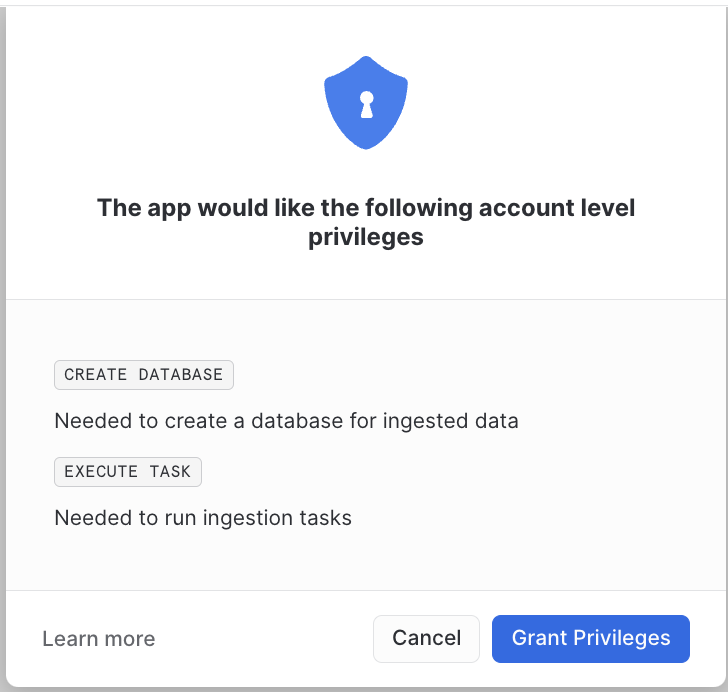This screenshot has width=728, height=692.
Task: Click the phrase "ingestion tasks" in the description
Action: [277, 518]
